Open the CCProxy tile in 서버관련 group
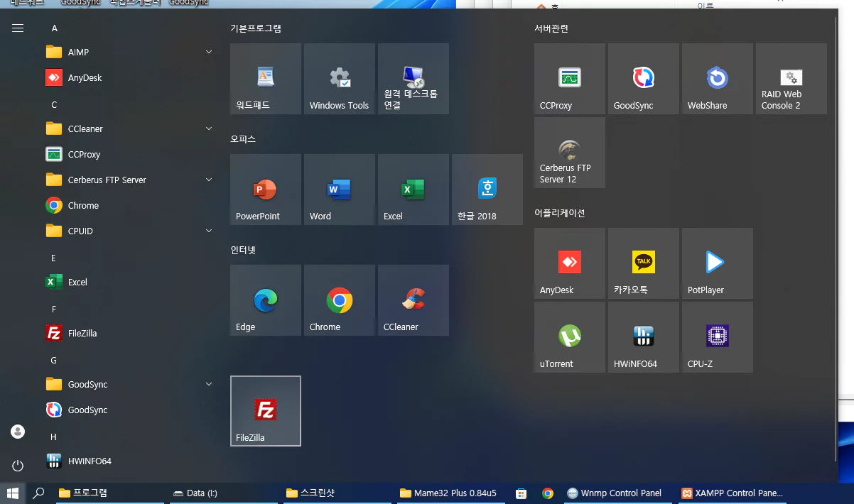 pyautogui.click(x=570, y=79)
